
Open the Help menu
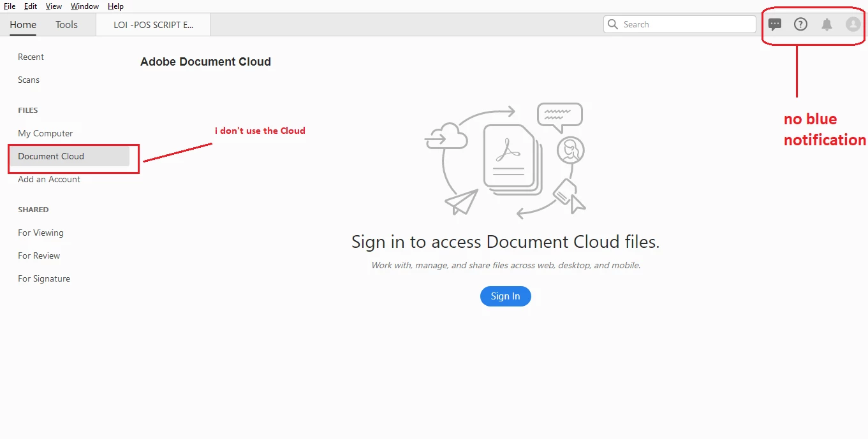[115, 6]
